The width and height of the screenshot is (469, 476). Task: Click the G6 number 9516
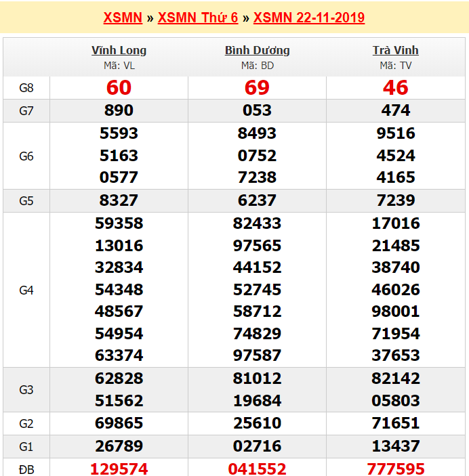click(x=395, y=133)
